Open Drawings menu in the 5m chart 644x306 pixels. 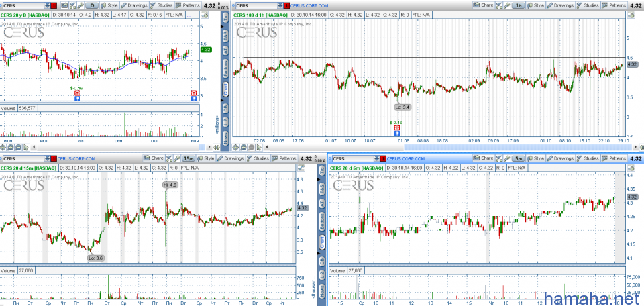561,158
